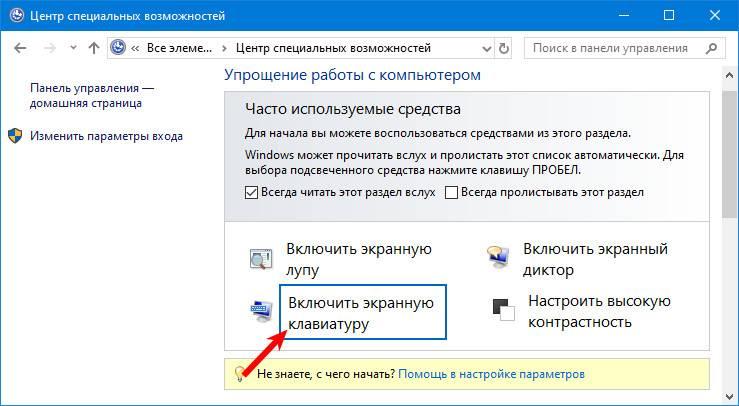Viewport: 739px width, 406px height.
Task: Open the "Все элеме..." breadcrumb
Action: point(180,48)
